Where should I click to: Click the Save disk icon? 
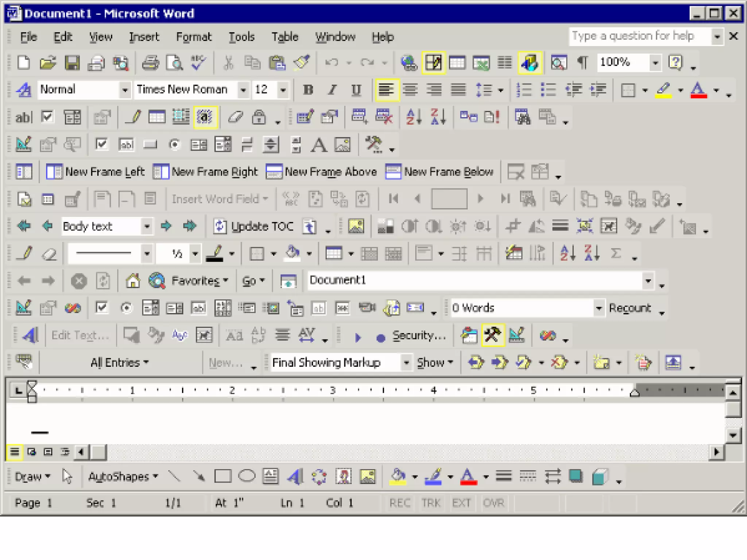coord(72,63)
